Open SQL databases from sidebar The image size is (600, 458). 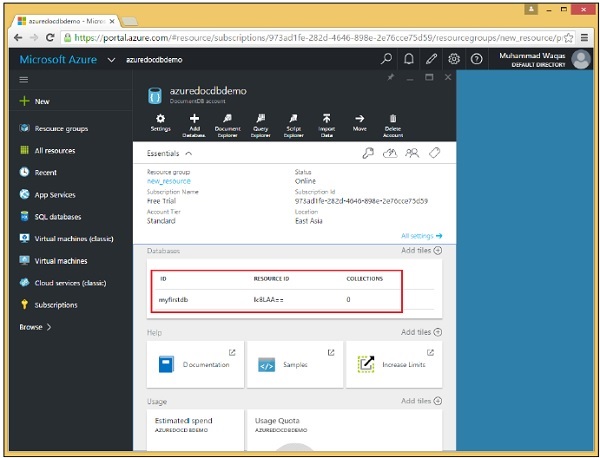57,216
